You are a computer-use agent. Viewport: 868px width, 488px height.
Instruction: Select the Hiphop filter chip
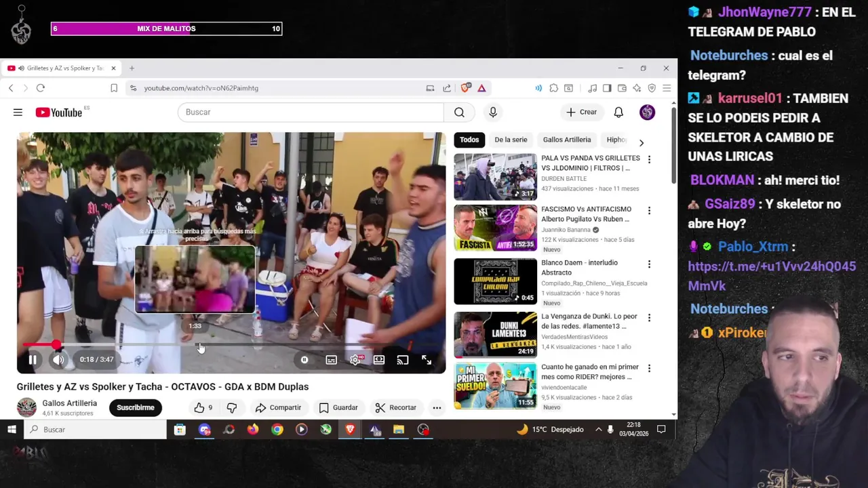[616, 140]
